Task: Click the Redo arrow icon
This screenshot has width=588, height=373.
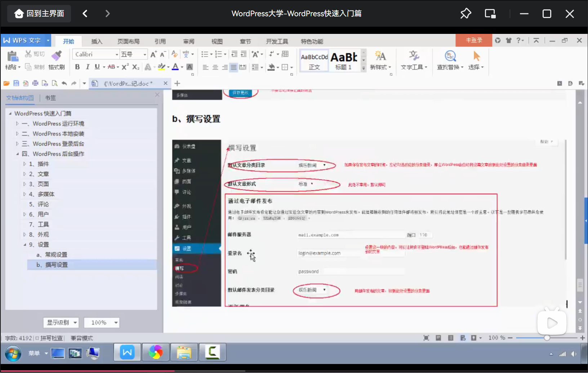Action: (x=74, y=84)
